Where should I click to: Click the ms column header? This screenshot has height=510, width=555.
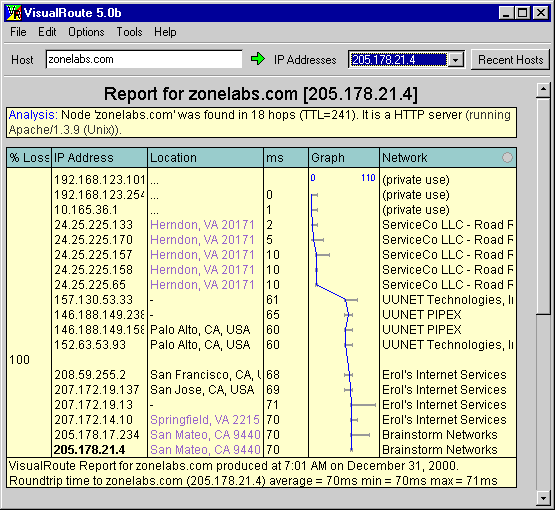tap(286, 157)
